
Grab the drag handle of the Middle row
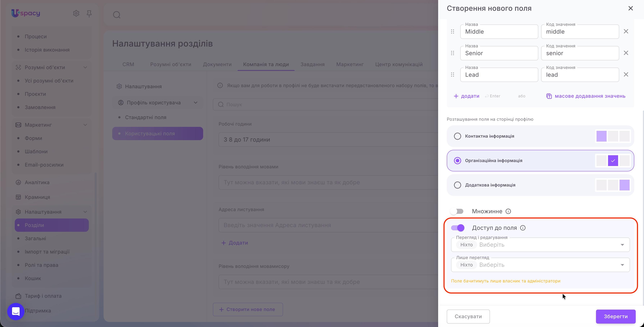pyautogui.click(x=453, y=31)
